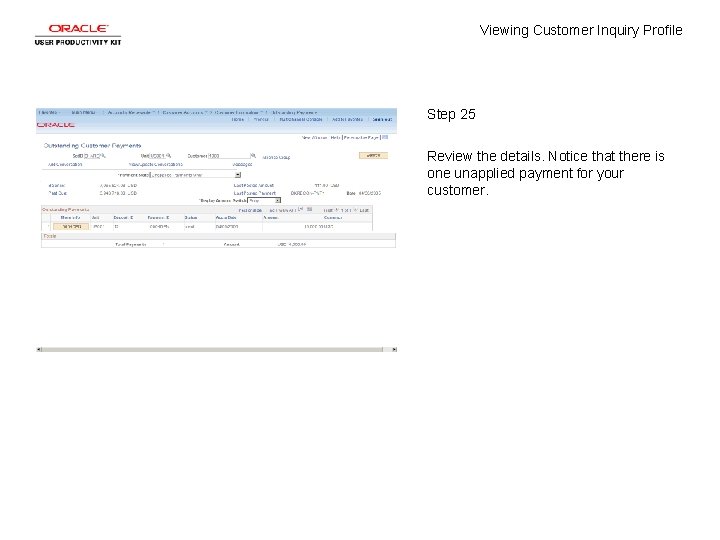720x540 pixels.
Task: Click into the Customer input field
Action: click(229, 156)
